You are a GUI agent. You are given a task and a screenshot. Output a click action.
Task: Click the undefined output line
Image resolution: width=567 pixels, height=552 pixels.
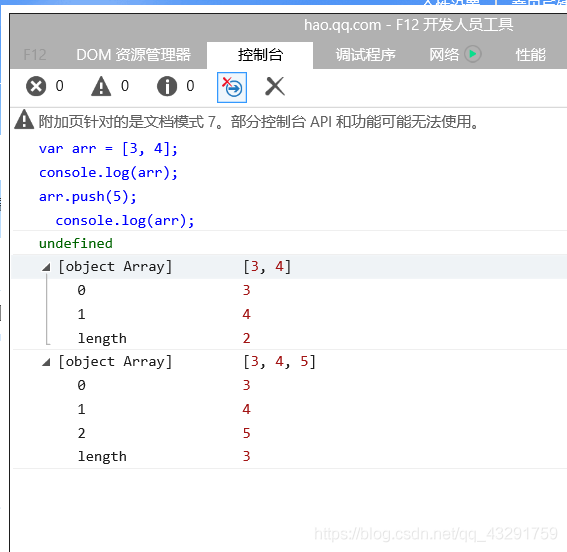click(x=76, y=243)
